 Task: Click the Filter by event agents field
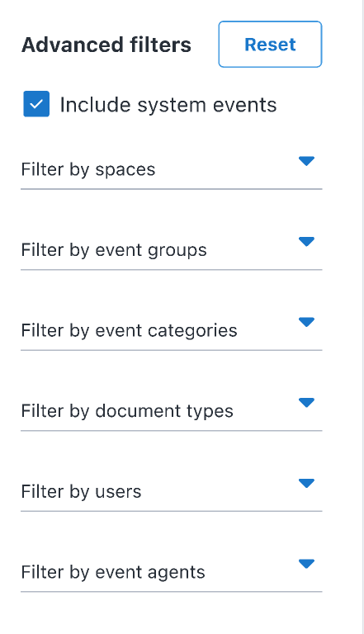coord(172,571)
